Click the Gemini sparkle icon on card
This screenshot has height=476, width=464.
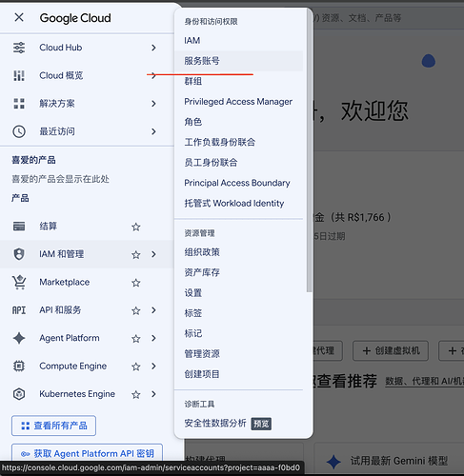[x=333, y=462]
